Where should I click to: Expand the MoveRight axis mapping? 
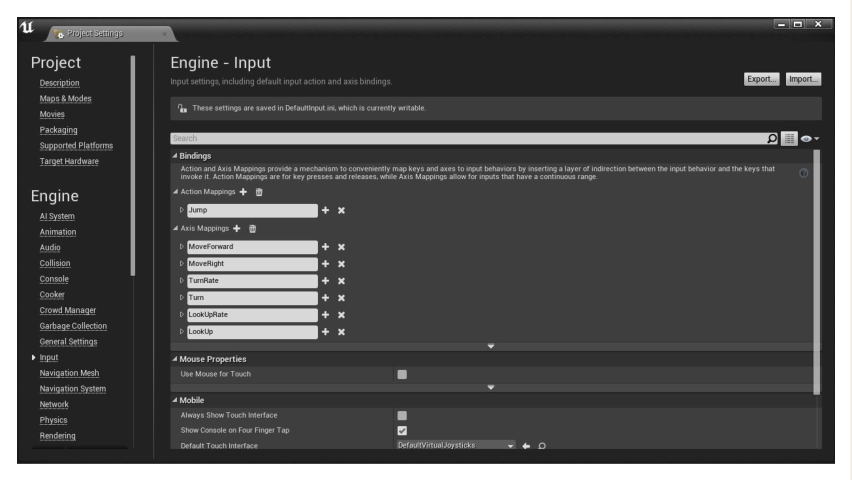pyautogui.click(x=182, y=264)
